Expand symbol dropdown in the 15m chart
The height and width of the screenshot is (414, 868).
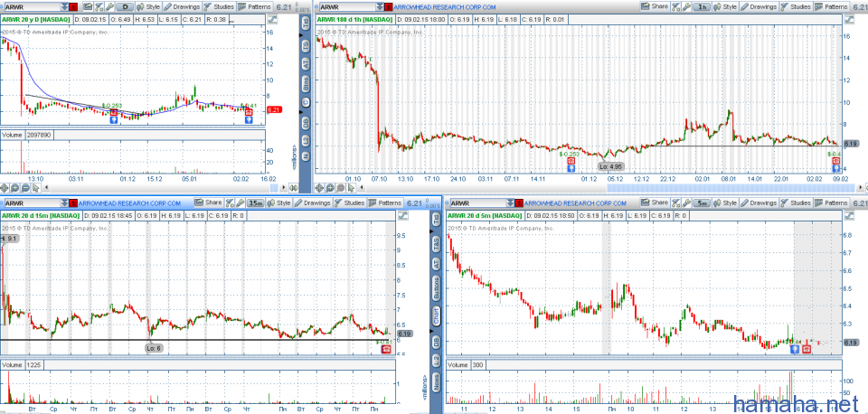[x=65, y=203]
